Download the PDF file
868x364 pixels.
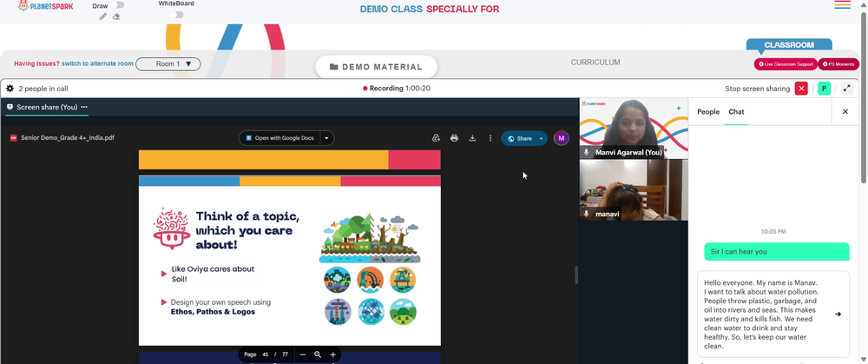coord(472,138)
